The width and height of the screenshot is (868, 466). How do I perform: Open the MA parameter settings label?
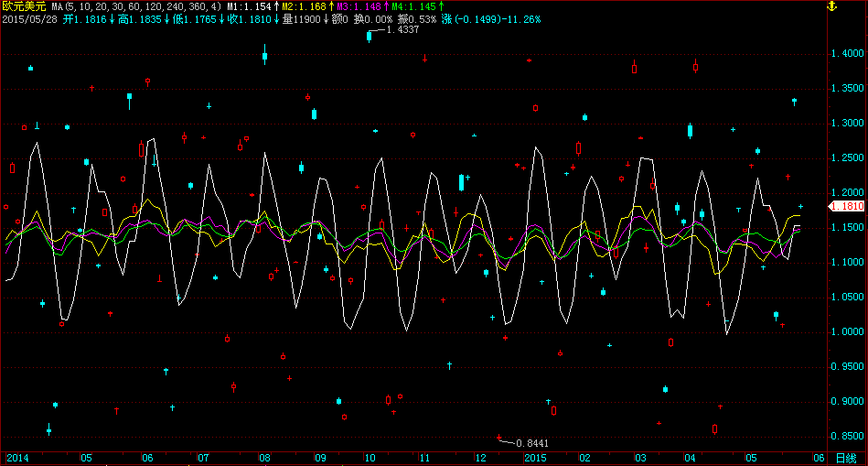135,6
